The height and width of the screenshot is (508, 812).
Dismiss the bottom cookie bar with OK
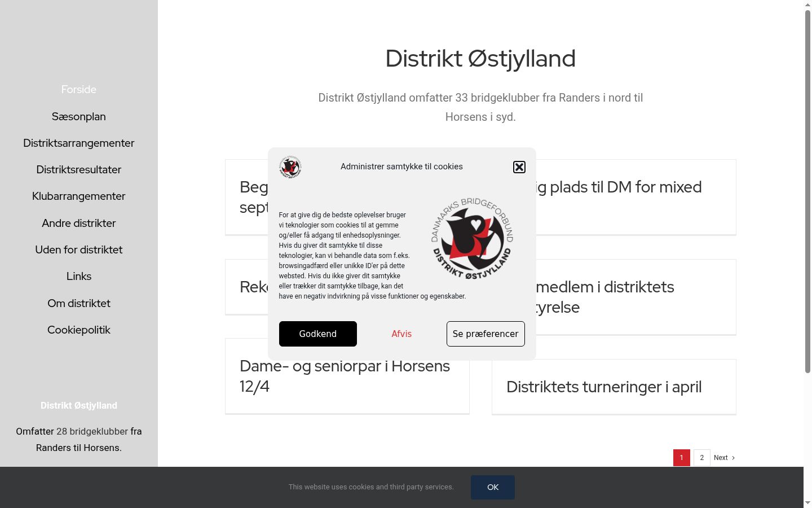pos(493,487)
